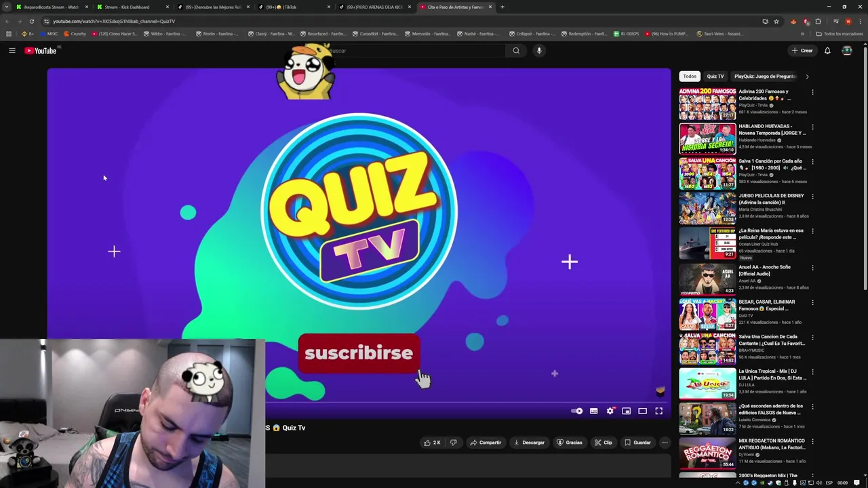Enter fullscreen on the video player
Screen dimensions: 868x488
click(658, 411)
